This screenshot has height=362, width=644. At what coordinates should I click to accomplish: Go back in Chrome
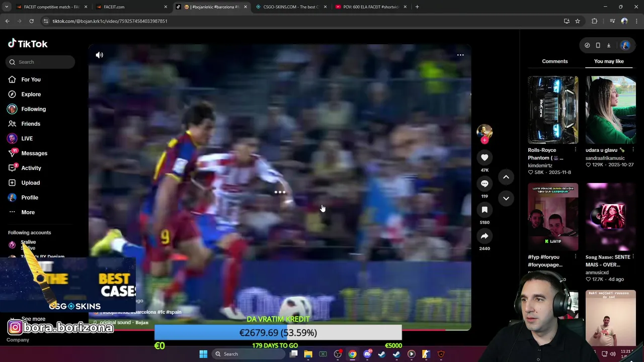[7, 21]
